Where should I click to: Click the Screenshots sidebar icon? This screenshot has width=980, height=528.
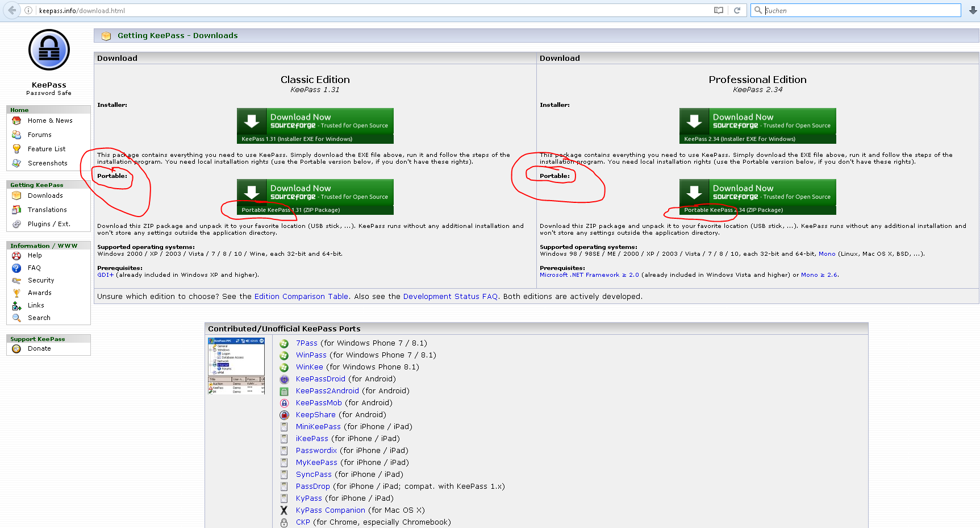[16, 163]
